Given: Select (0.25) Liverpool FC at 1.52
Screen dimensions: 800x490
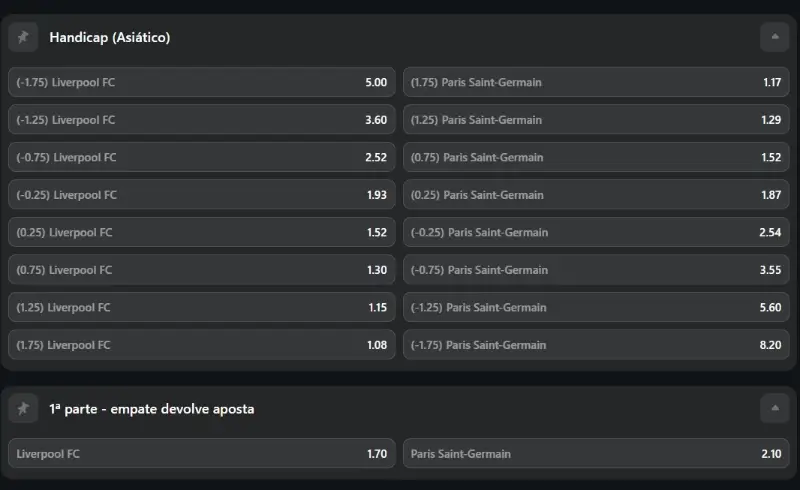Looking at the screenshot, I should tap(202, 232).
